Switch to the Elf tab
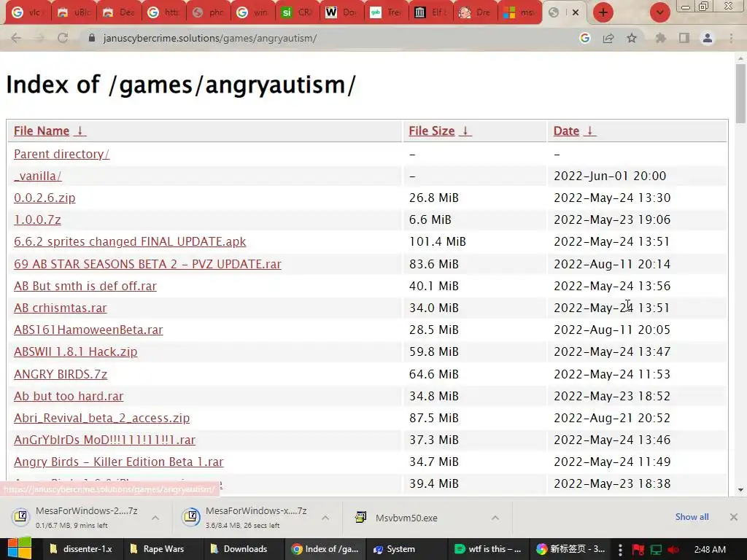This screenshot has width=747, height=560. click(x=431, y=12)
